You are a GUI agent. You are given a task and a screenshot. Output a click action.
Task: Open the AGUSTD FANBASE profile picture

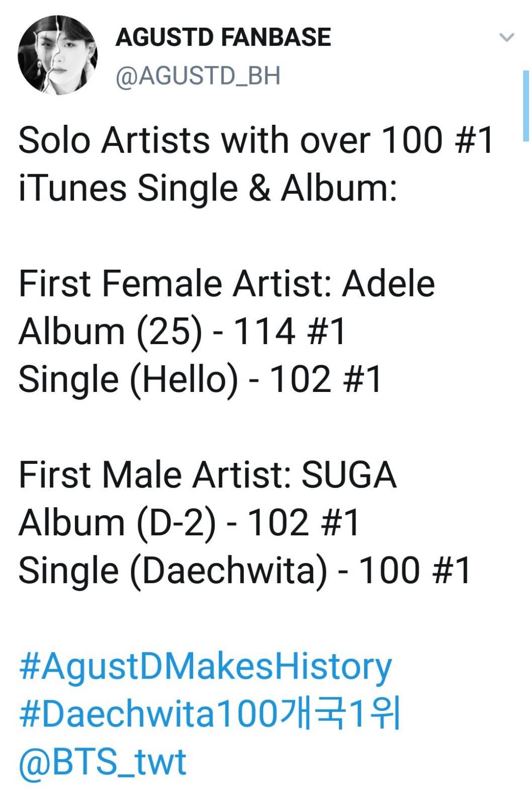pos(57,55)
